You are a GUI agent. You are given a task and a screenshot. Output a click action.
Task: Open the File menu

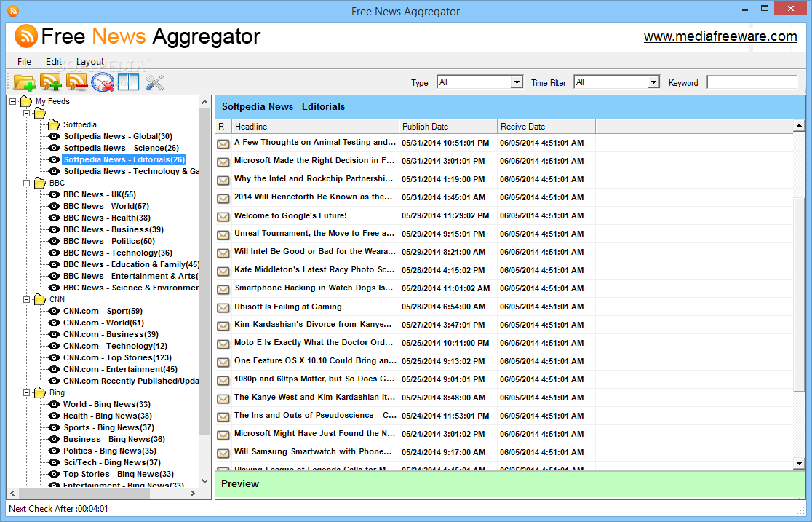(24, 61)
